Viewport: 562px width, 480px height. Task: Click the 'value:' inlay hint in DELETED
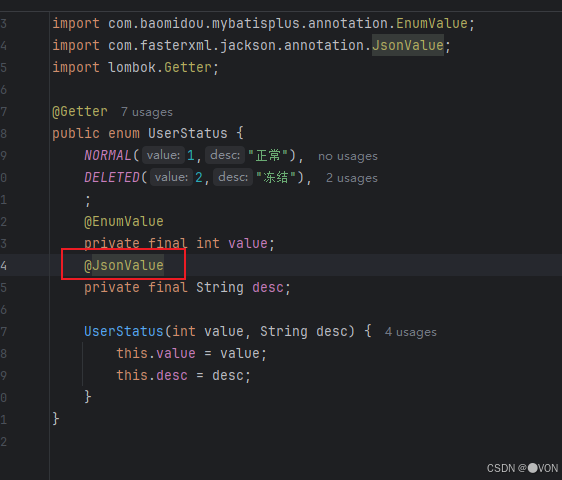(171, 177)
